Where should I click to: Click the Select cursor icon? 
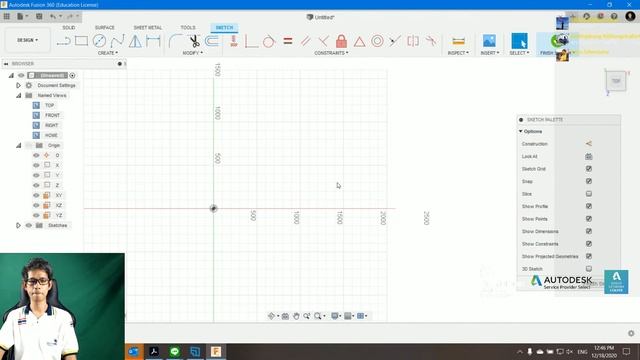pyautogui.click(x=519, y=41)
